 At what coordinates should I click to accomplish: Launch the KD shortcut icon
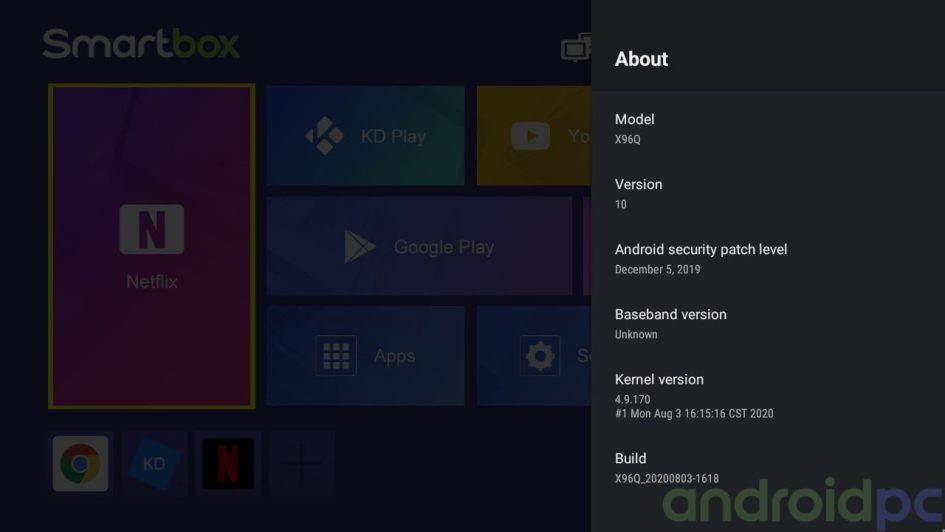[x=154, y=463]
